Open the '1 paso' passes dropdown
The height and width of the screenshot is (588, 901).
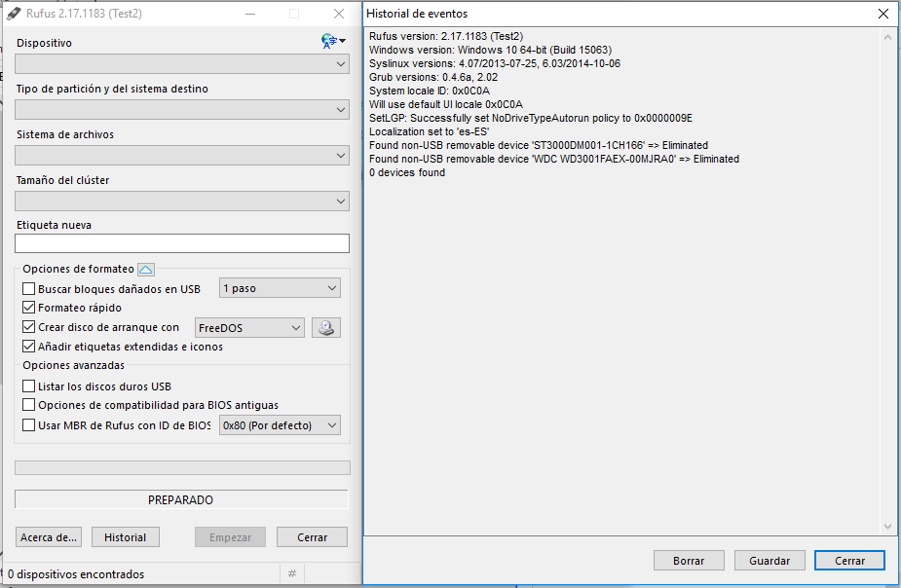point(280,288)
